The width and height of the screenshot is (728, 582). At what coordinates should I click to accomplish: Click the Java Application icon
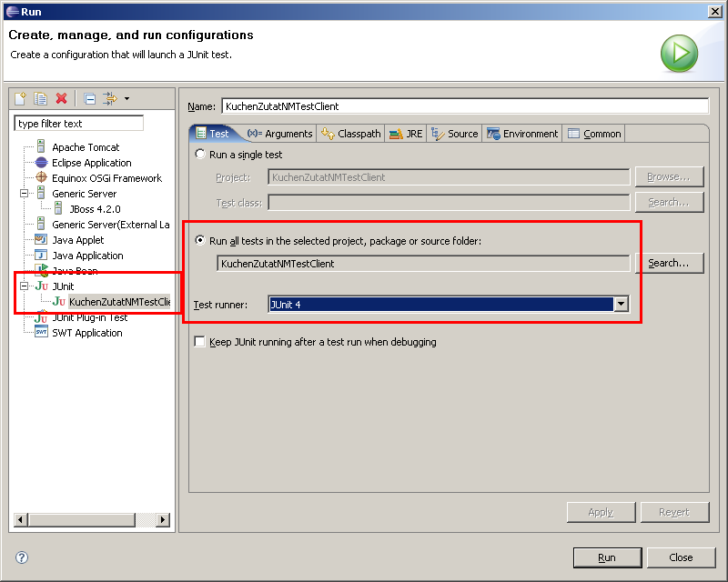pyautogui.click(x=41, y=255)
